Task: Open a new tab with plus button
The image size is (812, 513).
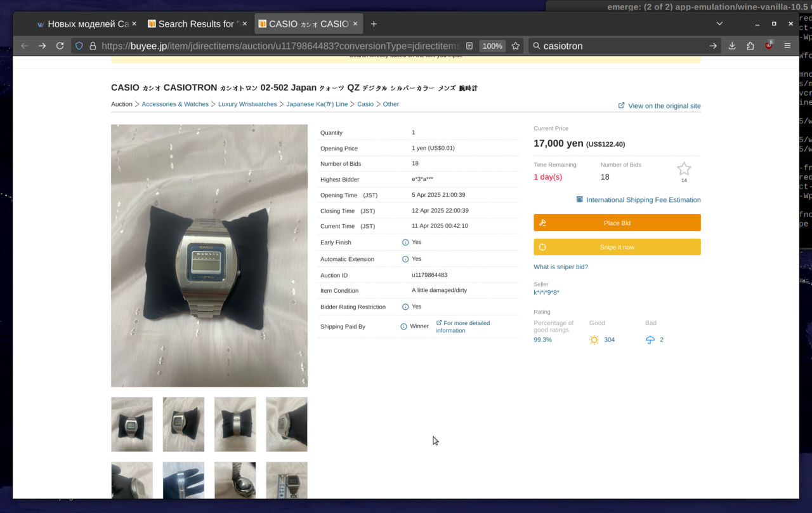Action: tap(374, 23)
